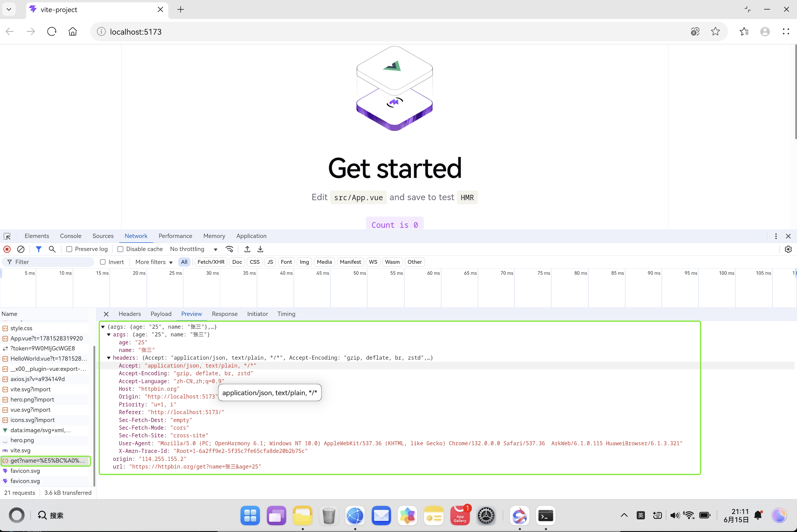Click the request list scrollbar
797x532 pixels.
(94, 416)
